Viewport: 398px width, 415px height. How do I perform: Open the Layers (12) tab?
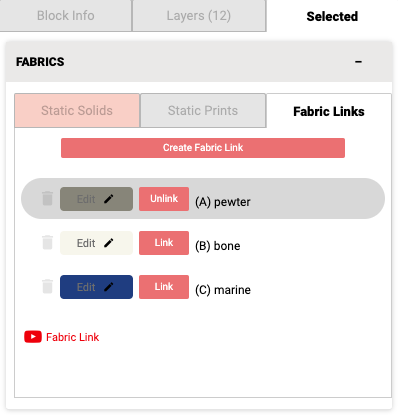(x=199, y=16)
